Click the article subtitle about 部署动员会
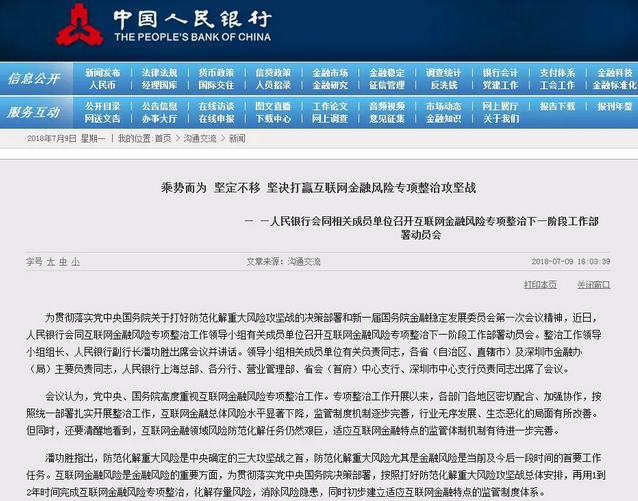 coord(422,228)
